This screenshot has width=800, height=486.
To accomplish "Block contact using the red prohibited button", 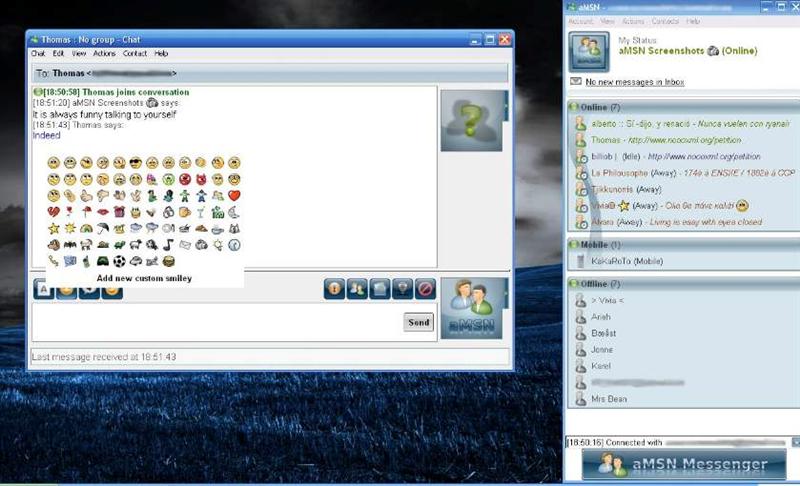I will 425,289.
